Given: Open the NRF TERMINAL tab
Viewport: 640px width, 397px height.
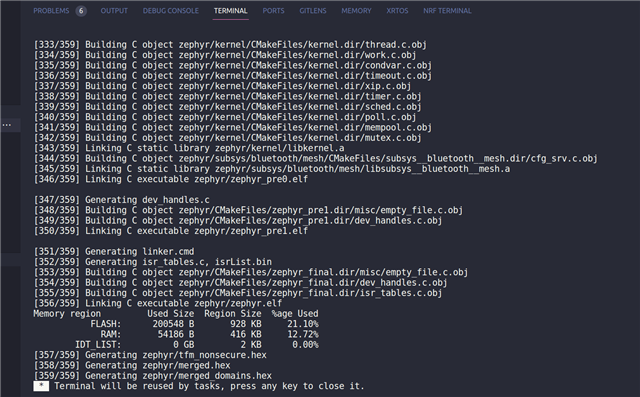Looking at the screenshot, I should [447, 11].
